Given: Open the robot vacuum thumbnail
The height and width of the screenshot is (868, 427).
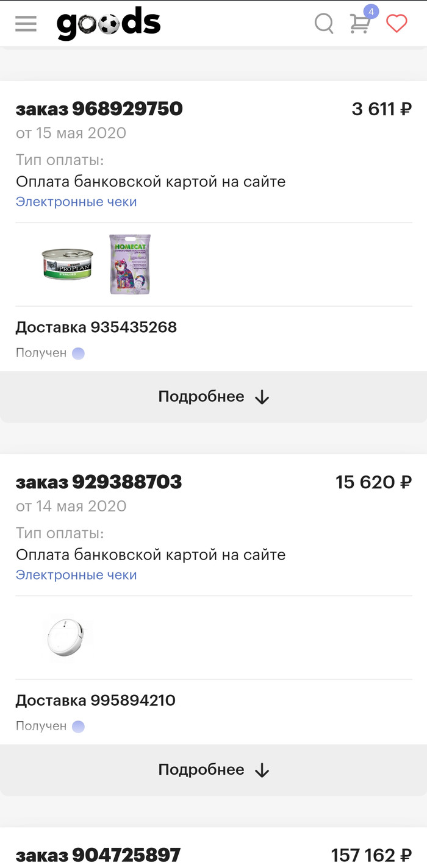Looking at the screenshot, I should tap(67, 638).
